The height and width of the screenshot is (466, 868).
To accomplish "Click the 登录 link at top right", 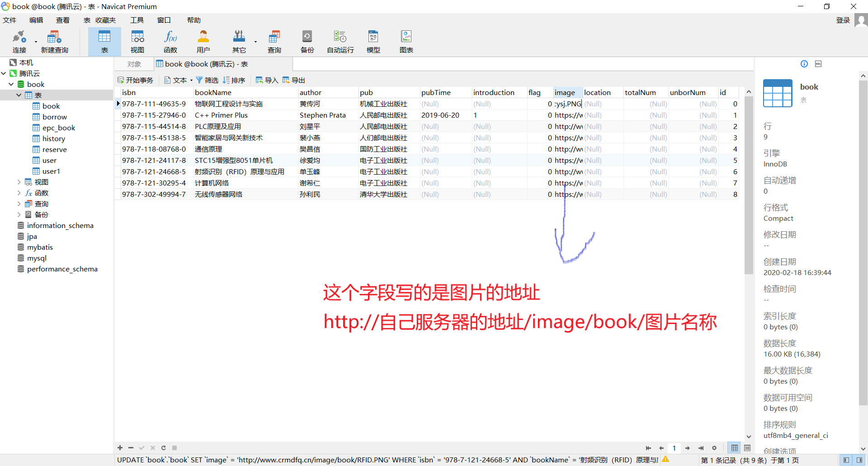I will point(842,20).
